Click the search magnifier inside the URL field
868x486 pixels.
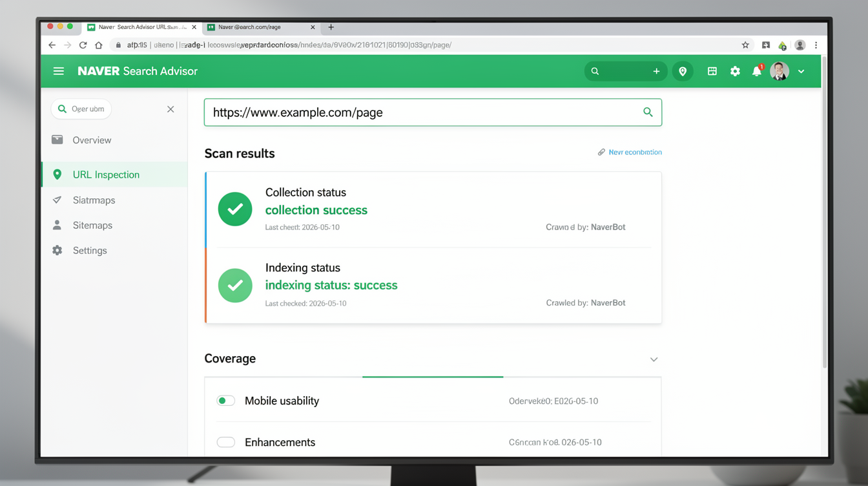coord(648,112)
